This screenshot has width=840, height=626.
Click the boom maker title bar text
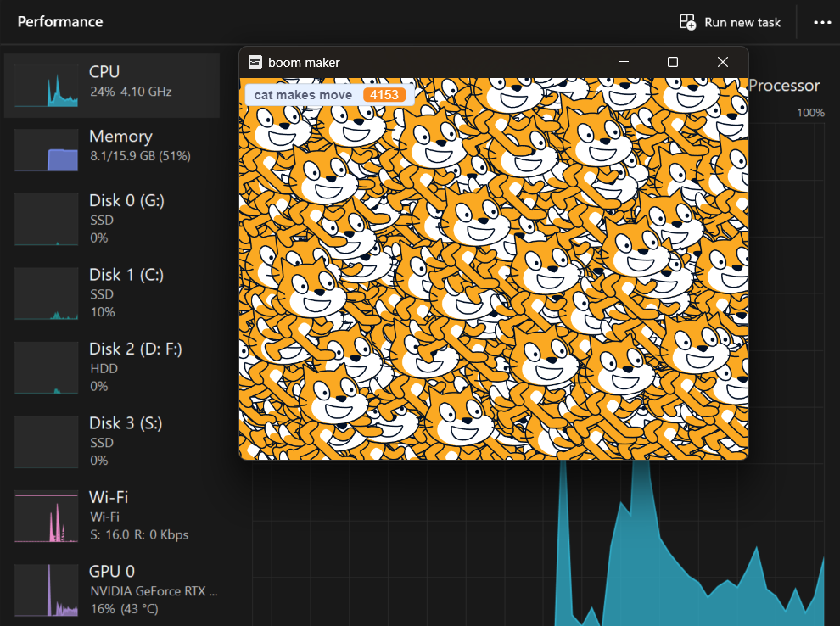coord(304,63)
